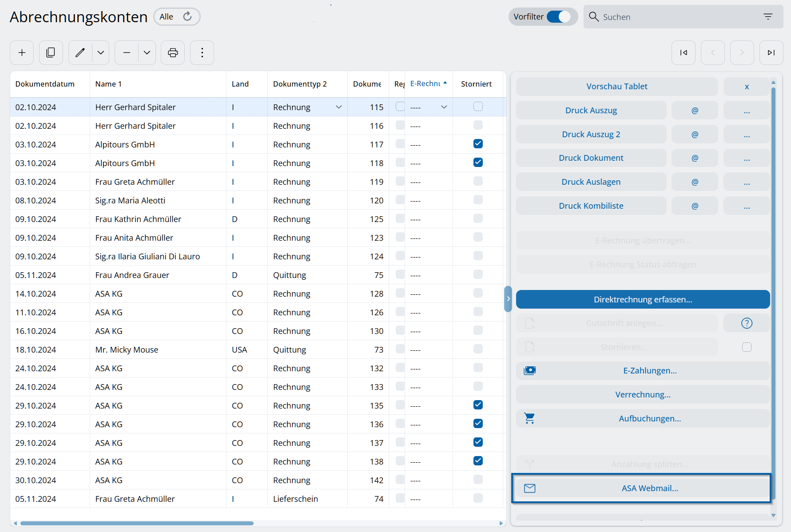Click the Direktrechnung erfassen button
This screenshot has width=791, height=532.
coord(643,300)
